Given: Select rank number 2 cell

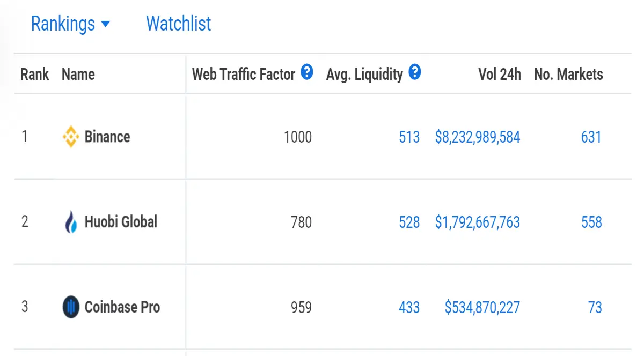Looking at the screenshot, I should click(25, 221).
